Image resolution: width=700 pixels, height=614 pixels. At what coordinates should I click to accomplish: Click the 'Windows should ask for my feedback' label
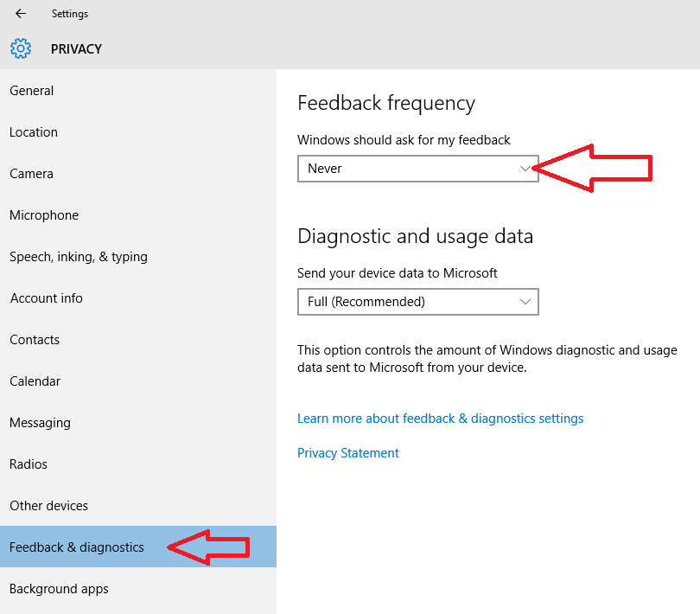tap(404, 140)
